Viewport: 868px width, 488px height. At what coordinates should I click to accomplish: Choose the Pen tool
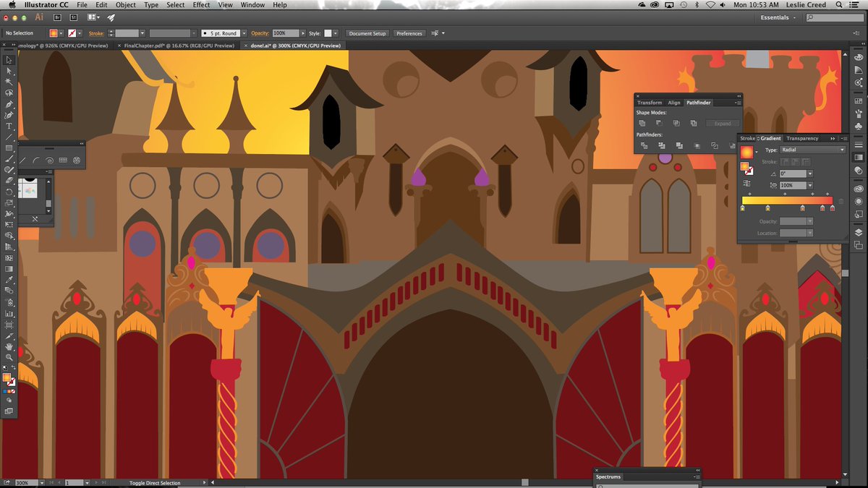(9, 103)
